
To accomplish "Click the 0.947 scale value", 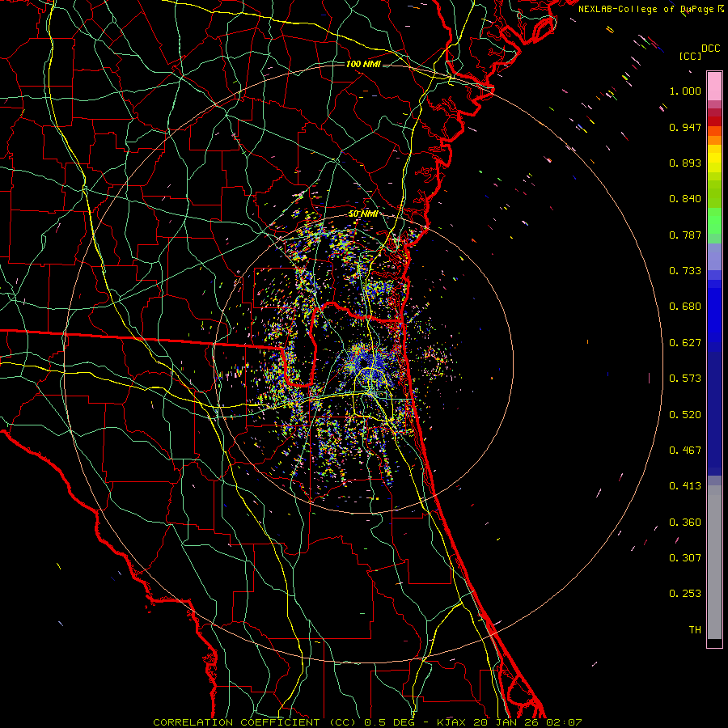I will coord(685,127).
